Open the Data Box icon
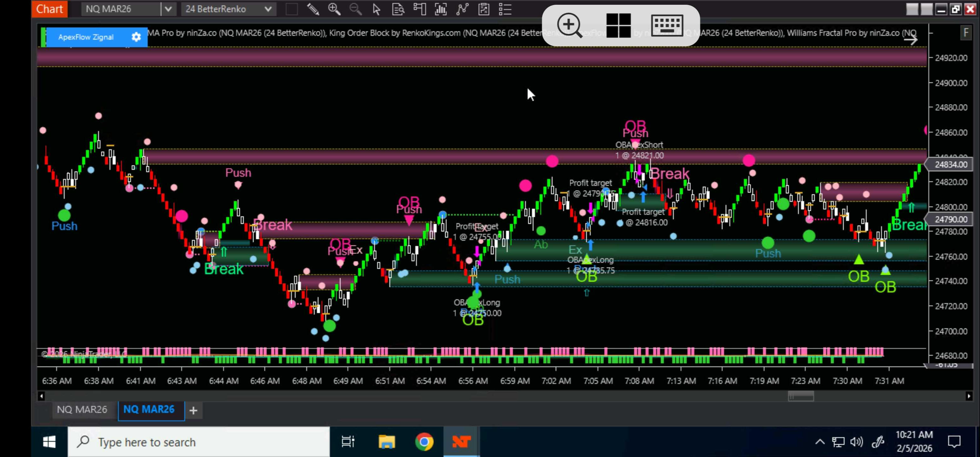This screenshot has width=980, height=457. [398, 9]
